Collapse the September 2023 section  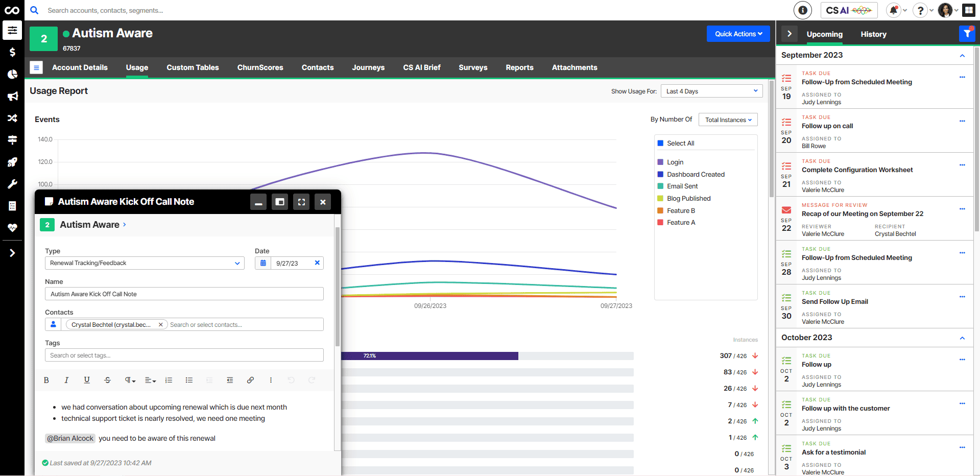click(x=962, y=55)
